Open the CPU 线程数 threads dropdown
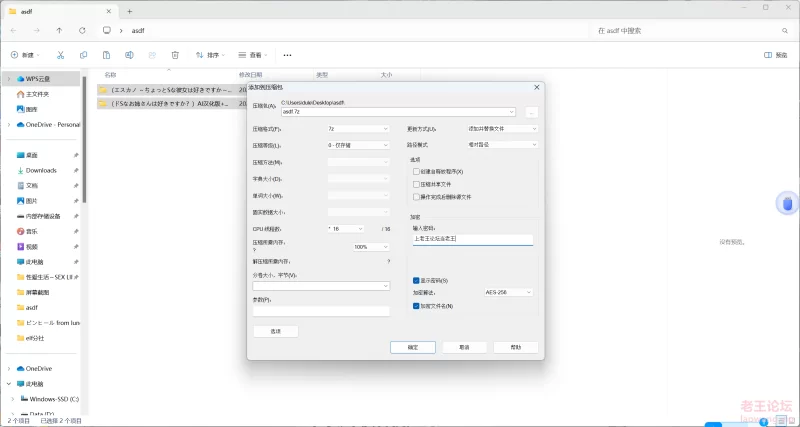The width and height of the screenshot is (800, 427). click(x=345, y=229)
